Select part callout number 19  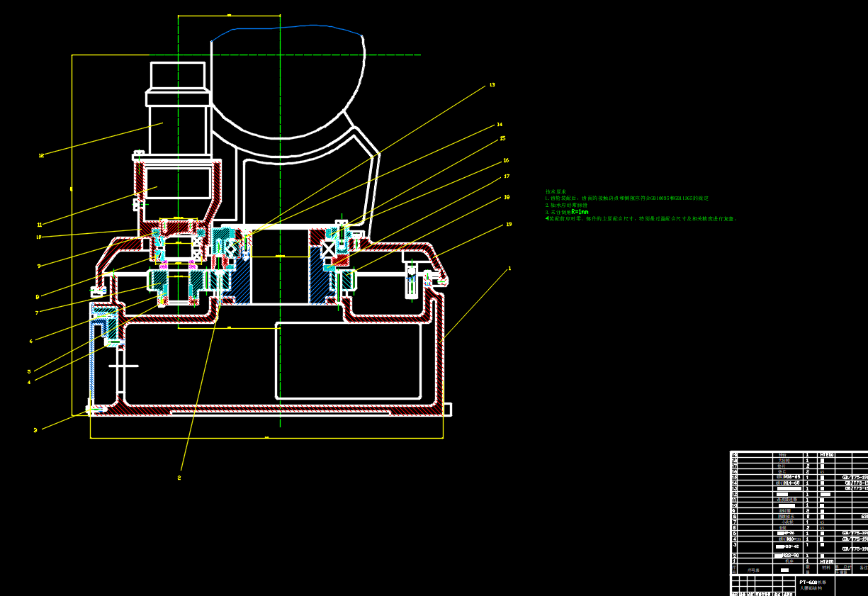tap(509, 225)
